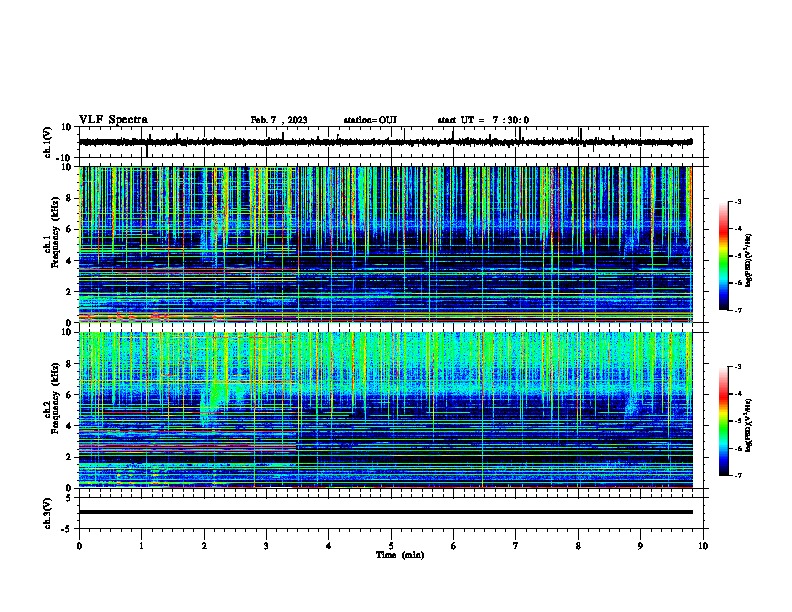Click the "start UT = 7:30:0" text
This screenshot has height=612, width=792.
483,120
